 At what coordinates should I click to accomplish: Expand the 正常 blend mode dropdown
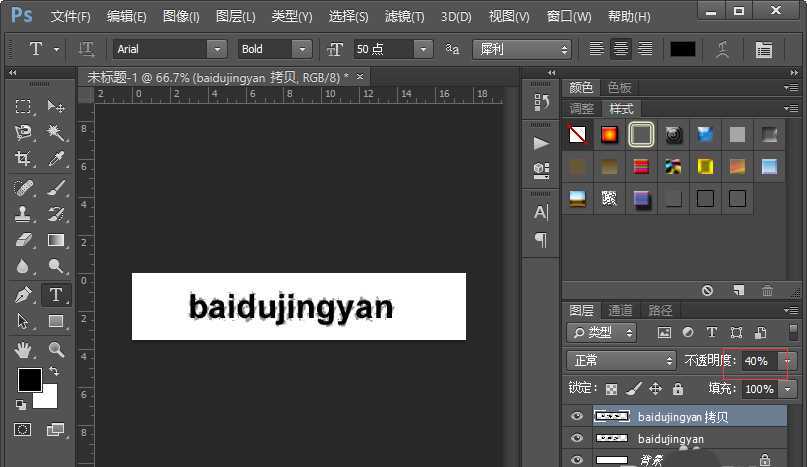(x=622, y=360)
